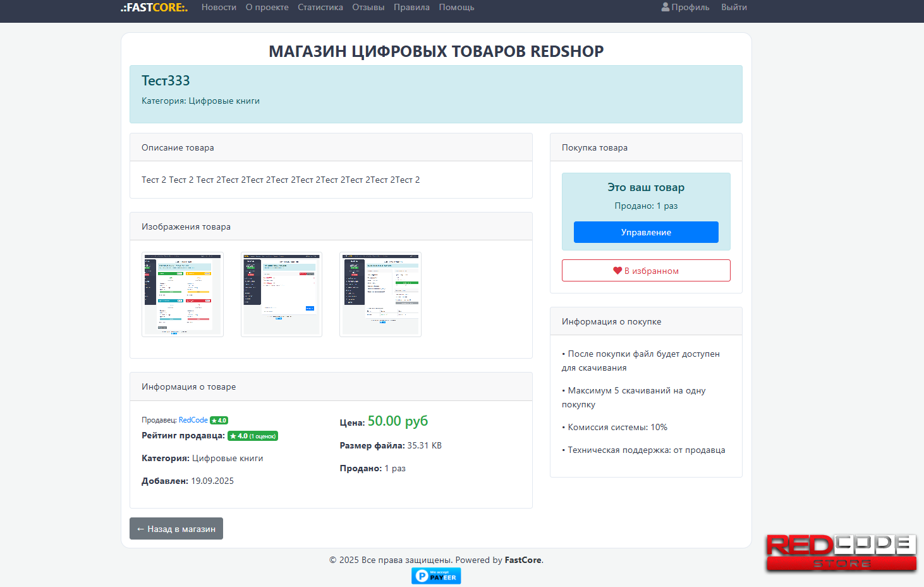The width and height of the screenshot is (924, 587).
Task: Open the Новости menu item
Action: 219,8
